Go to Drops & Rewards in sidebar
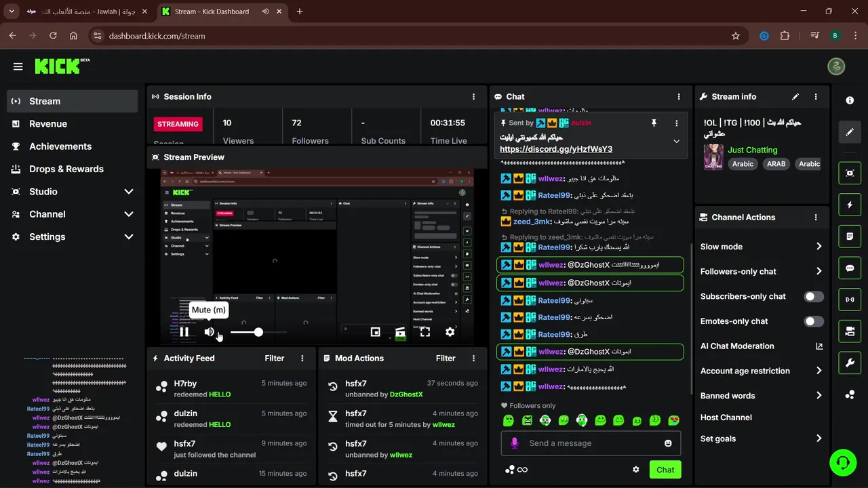The height and width of the screenshot is (488, 868). (73, 169)
